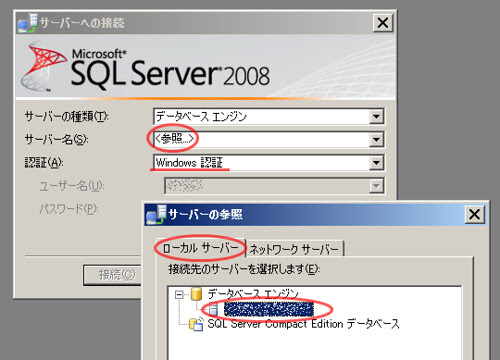Open the server type dropdown arrow
500x360 pixels.
click(x=376, y=117)
